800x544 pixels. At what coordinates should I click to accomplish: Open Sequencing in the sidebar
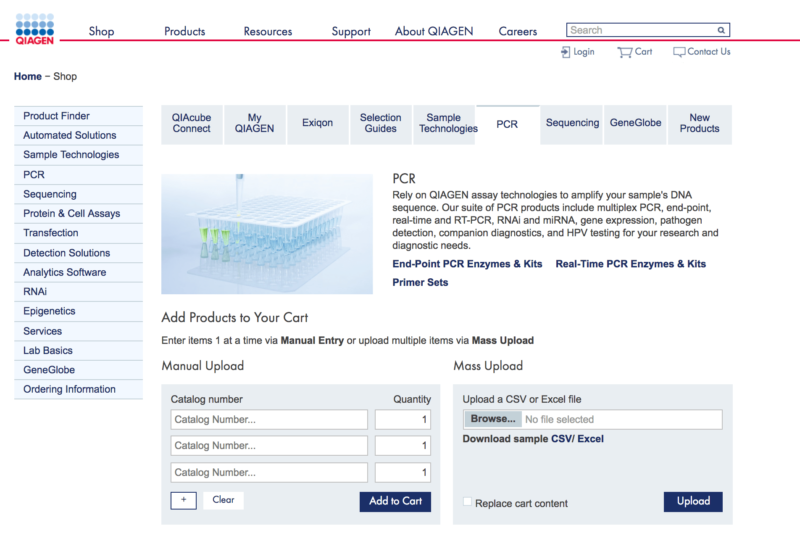tap(79, 194)
